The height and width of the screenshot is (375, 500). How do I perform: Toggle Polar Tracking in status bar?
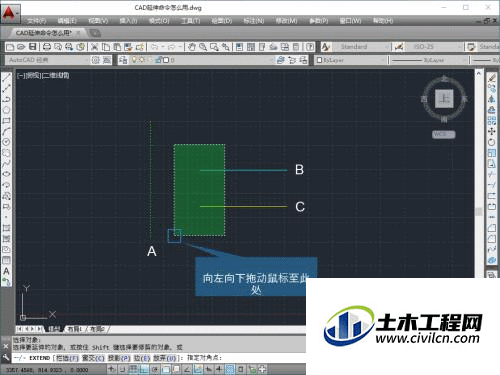click(155, 369)
